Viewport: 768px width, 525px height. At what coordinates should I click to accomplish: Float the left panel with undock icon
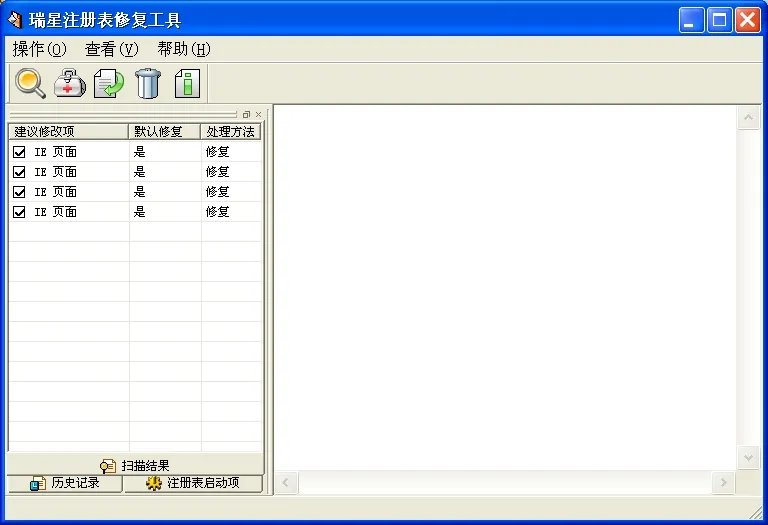click(x=246, y=115)
